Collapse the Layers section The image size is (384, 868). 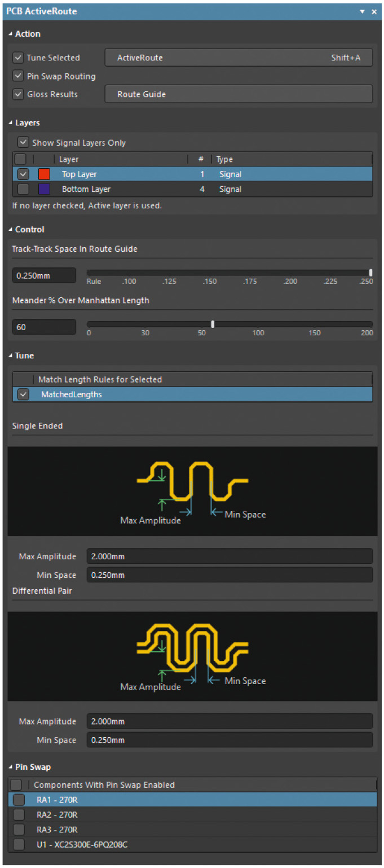click(x=11, y=123)
